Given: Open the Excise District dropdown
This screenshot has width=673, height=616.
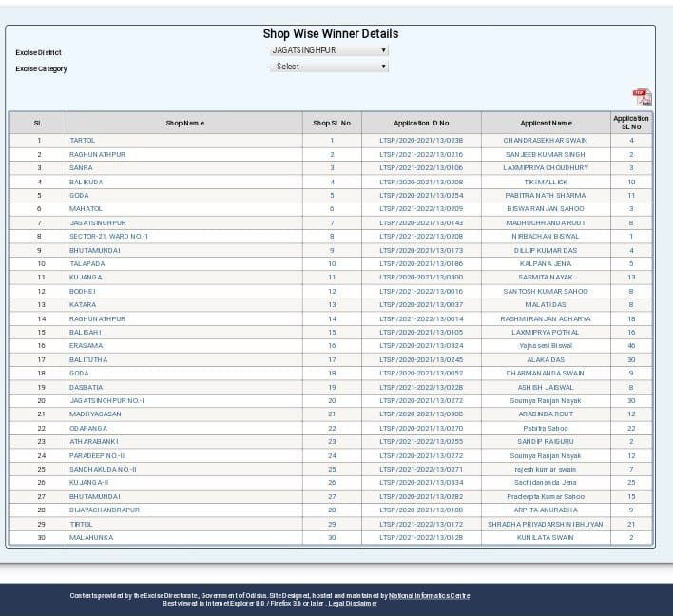Looking at the screenshot, I should 329,50.
